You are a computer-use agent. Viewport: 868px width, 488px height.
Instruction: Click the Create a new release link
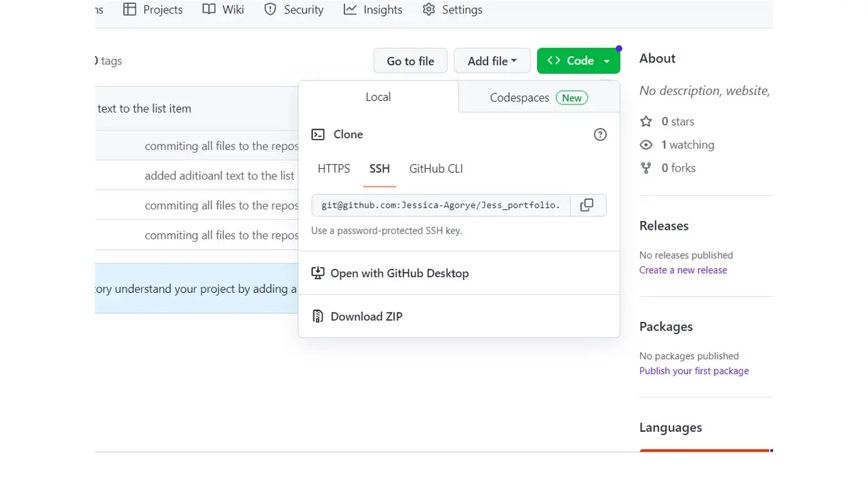[x=683, y=270]
